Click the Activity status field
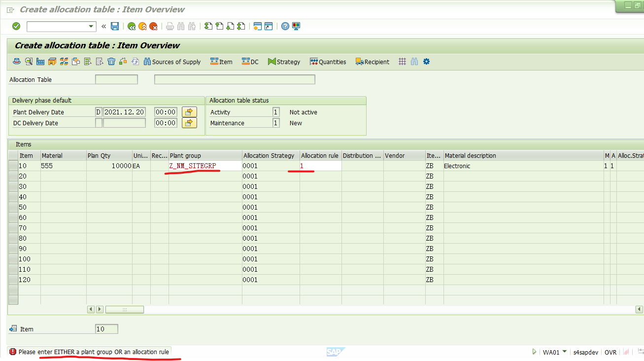 pos(276,112)
